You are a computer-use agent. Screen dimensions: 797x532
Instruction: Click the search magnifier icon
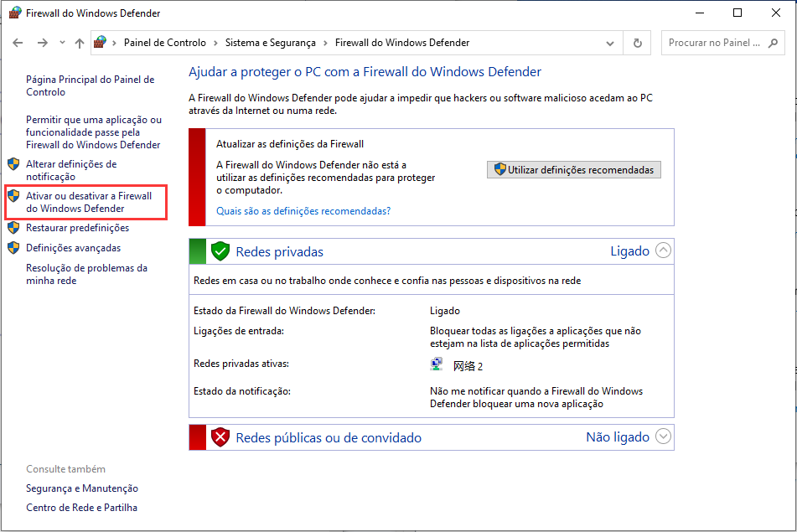click(773, 43)
